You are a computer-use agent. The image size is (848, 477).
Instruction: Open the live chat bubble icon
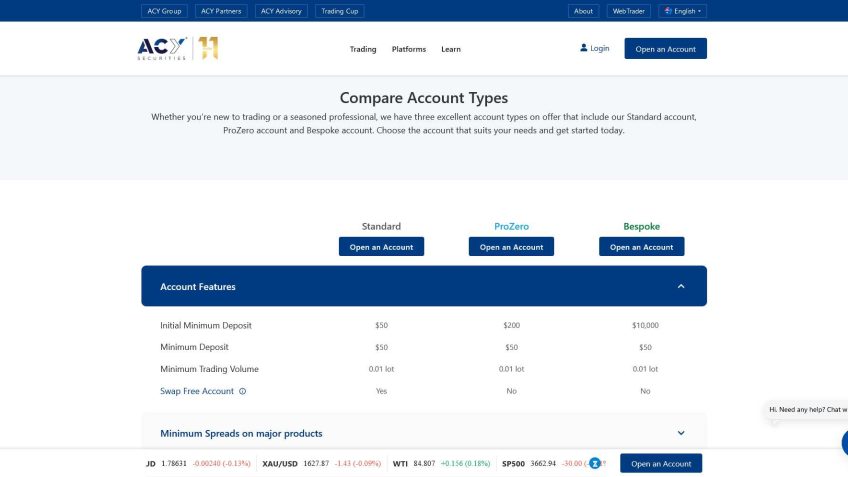[x=843, y=442]
